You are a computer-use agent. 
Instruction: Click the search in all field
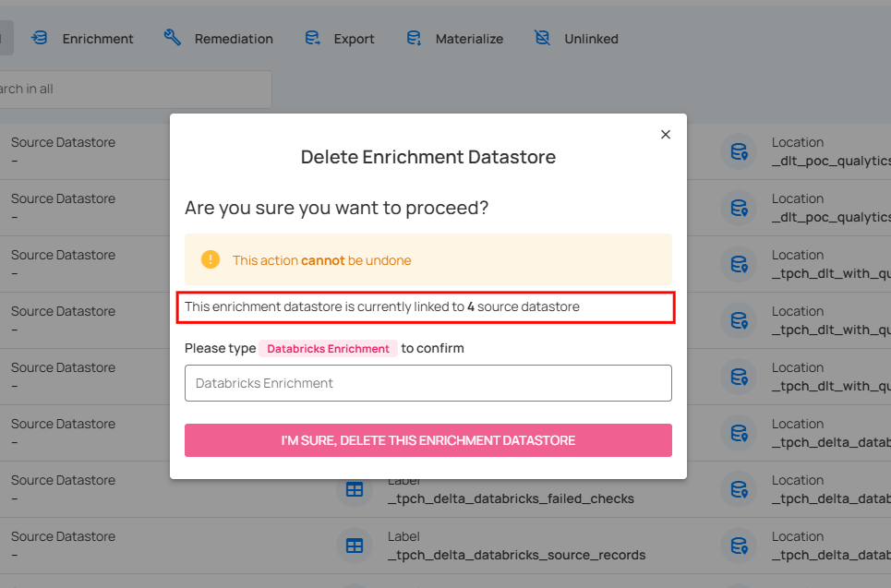tap(134, 90)
